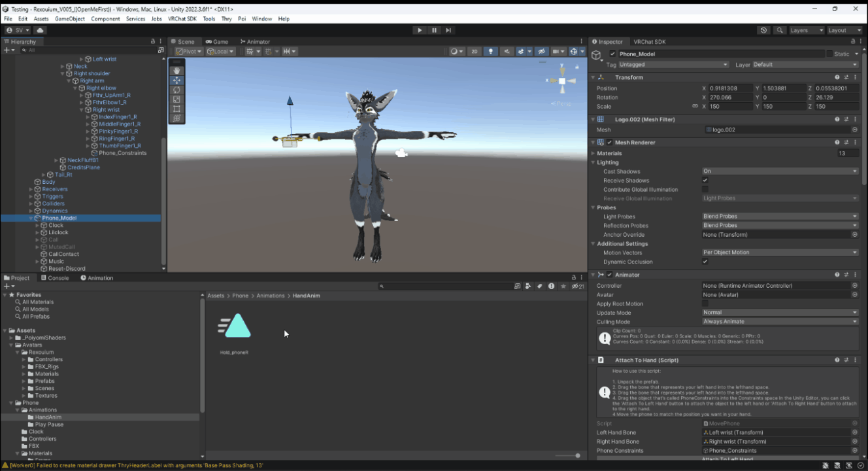Click the Step frame button
The image size is (868, 471).
(448, 30)
